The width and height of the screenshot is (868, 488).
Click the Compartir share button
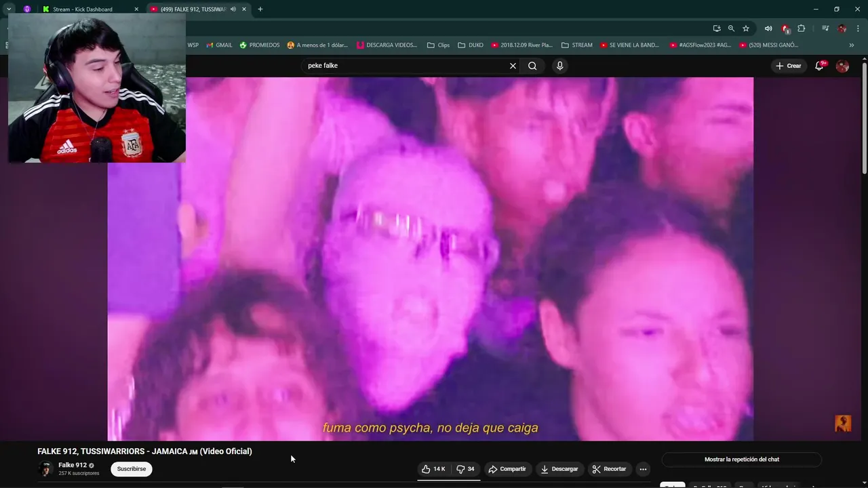tap(507, 469)
